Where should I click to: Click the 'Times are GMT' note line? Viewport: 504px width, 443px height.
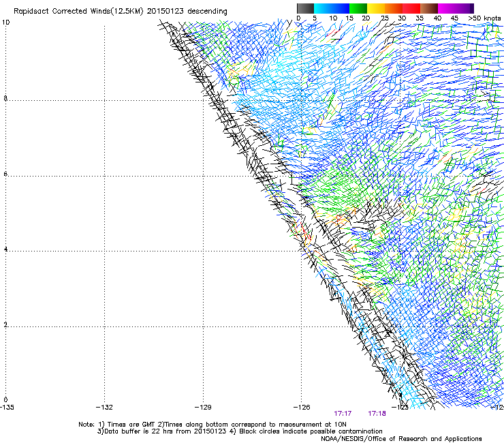click(x=212, y=425)
